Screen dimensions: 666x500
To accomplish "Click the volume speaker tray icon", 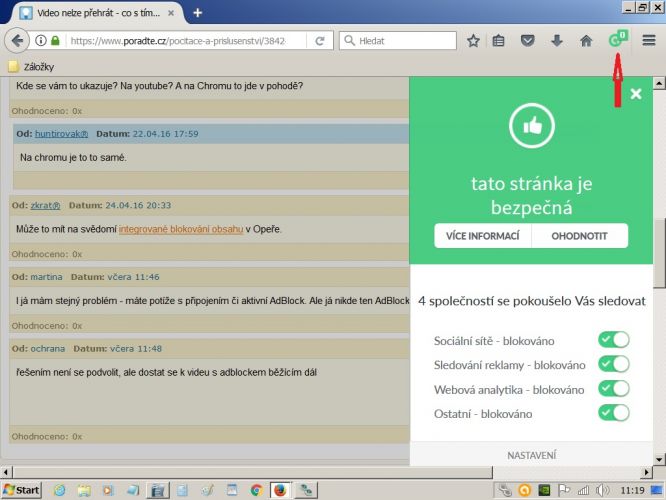I will [602, 490].
